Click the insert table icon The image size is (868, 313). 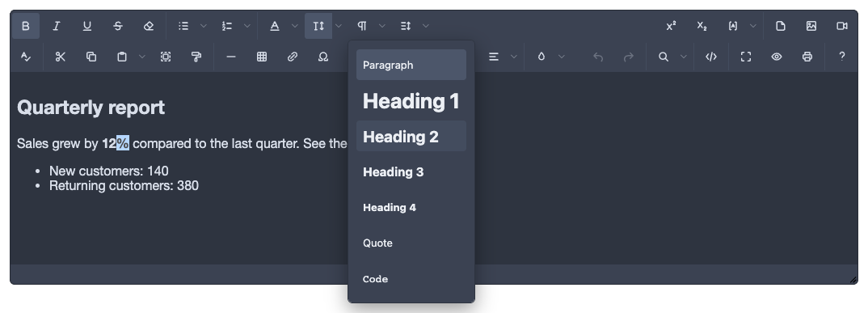coord(262,57)
